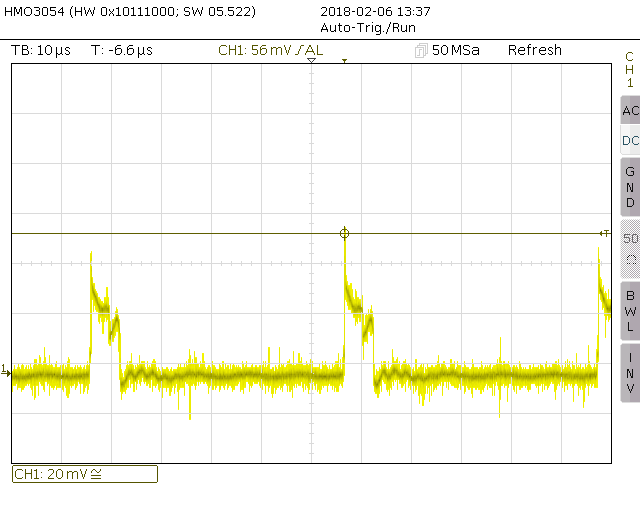This screenshot has height=520, width=640.
Task: Click the Auto-Trig./Run status text
Action: coord(368,28)
